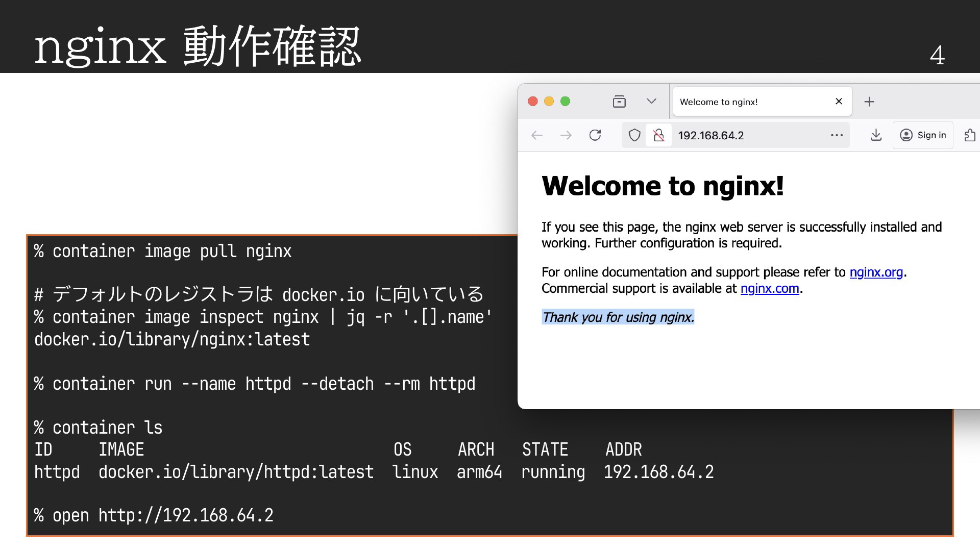Click the browser forward arrow

point(566,135)
